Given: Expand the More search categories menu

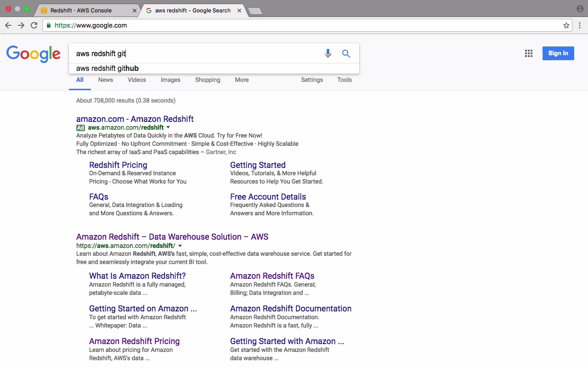Looking at the screenshot, I should (x=242, y=80).
